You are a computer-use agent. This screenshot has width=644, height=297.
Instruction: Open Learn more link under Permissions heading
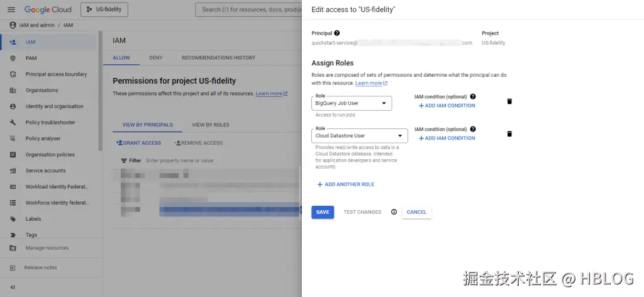click(x=272, y=94)
